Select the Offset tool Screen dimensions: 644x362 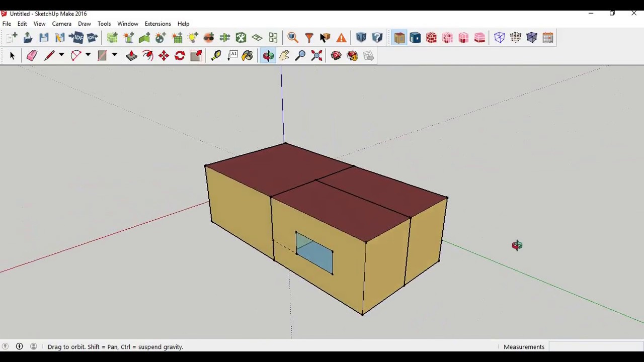coord(147,56)
